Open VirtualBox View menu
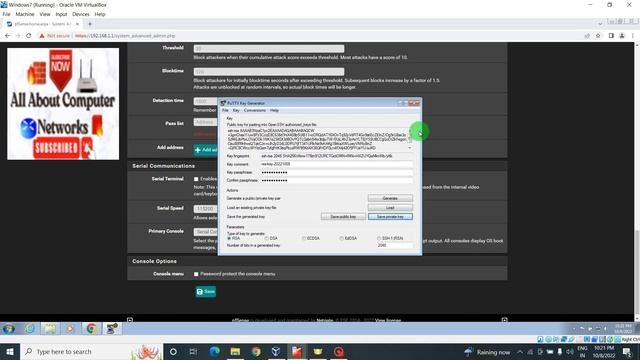Screen dimensions: 640x360 [x=45, y=14]
